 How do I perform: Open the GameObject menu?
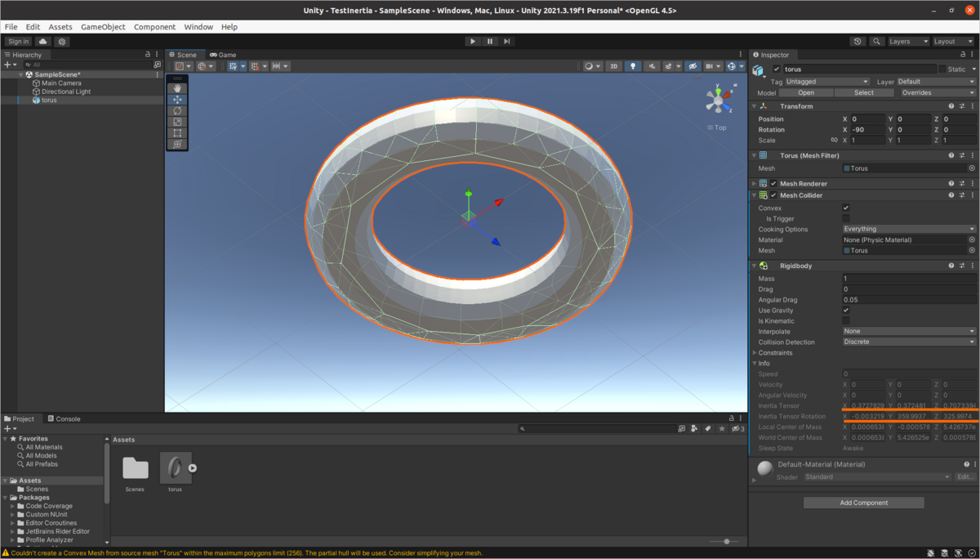pos(103,27)
